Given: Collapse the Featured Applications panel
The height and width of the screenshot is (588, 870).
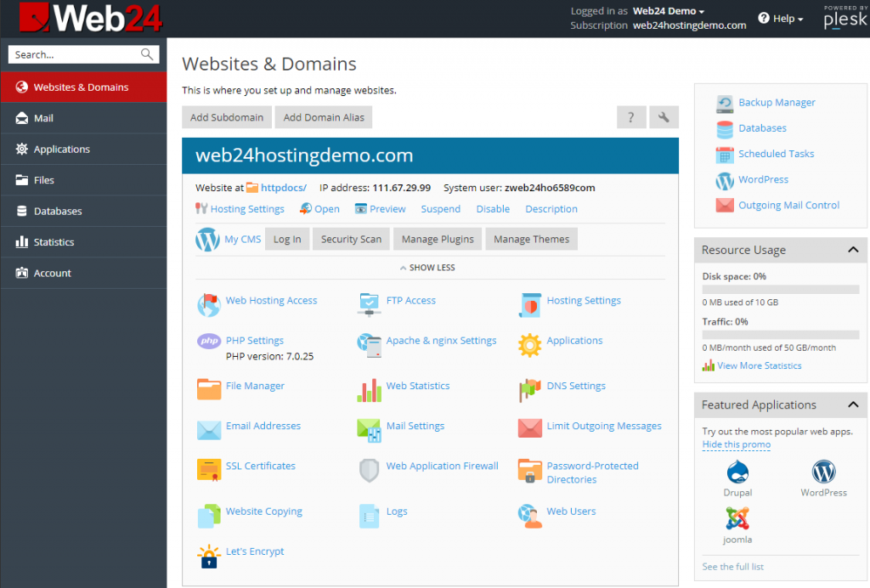Looking at the screenshot, I should tap(853, 404).
